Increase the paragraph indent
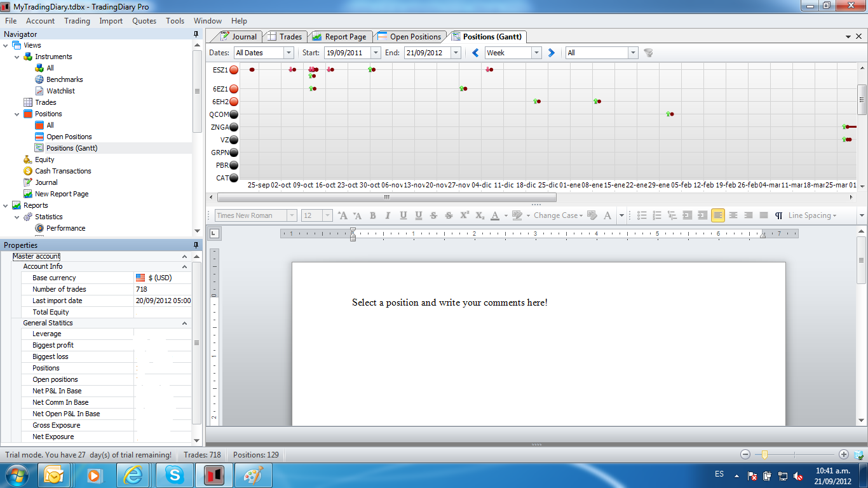This screenshot has height=488, width=868. 703,215
